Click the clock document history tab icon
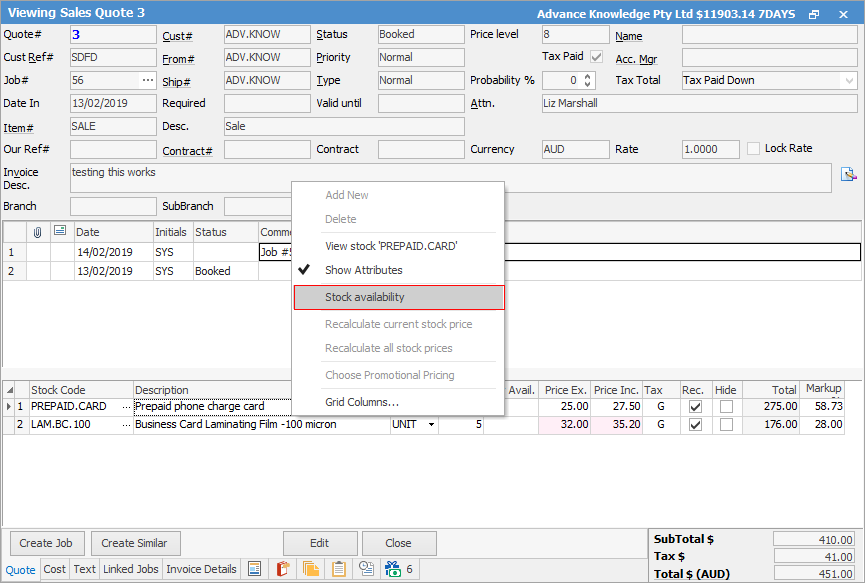 point(367,569)
